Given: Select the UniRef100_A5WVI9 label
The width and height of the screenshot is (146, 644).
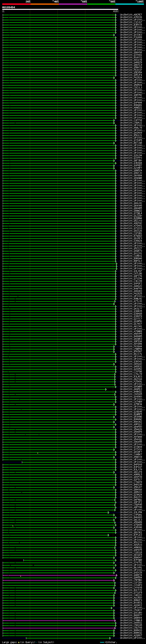Looking at the screenshot, I should [x=131, y=457].
